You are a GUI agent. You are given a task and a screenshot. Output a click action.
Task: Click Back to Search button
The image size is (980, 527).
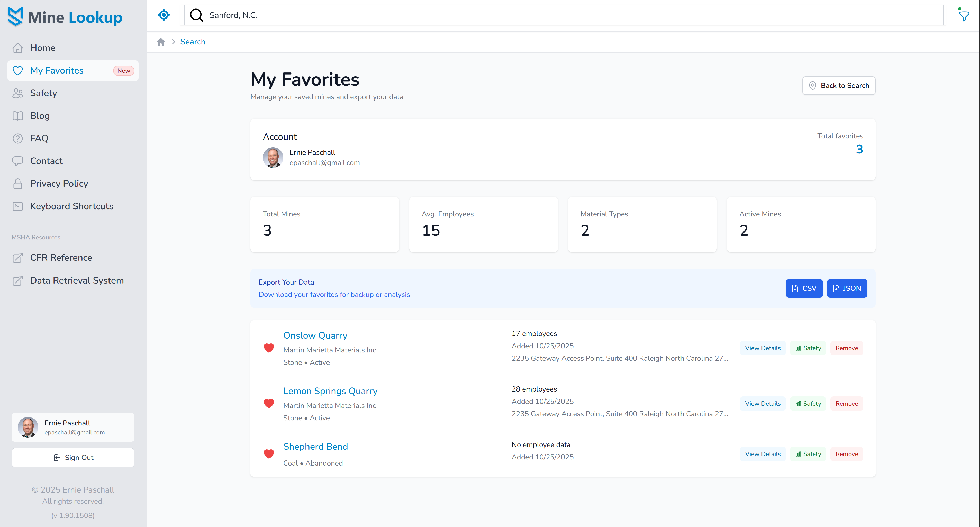[839, 86]
